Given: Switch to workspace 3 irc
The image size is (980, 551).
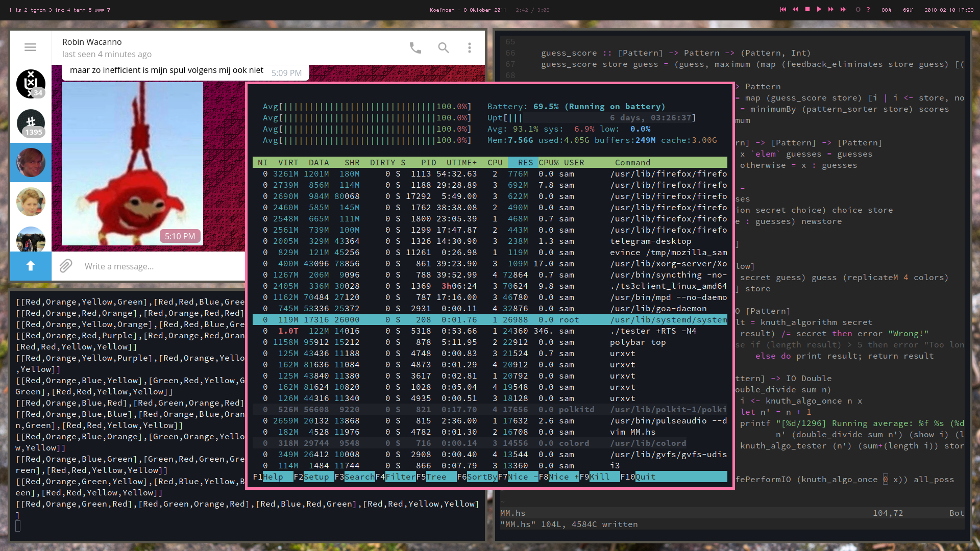Looking at the screenshot, I should click(57, 10).
